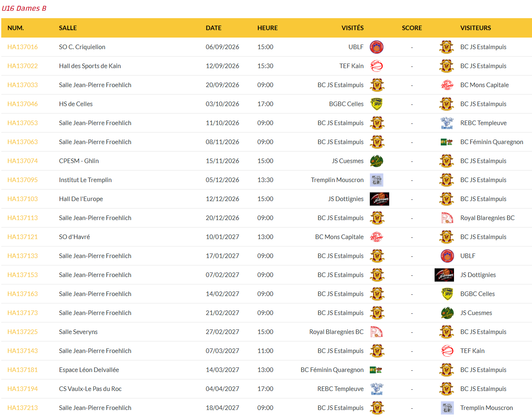This screenshot has height=417, width=532.
Task: Click the JS Dottignies logo in match HA137103
Action: point(379,199)
